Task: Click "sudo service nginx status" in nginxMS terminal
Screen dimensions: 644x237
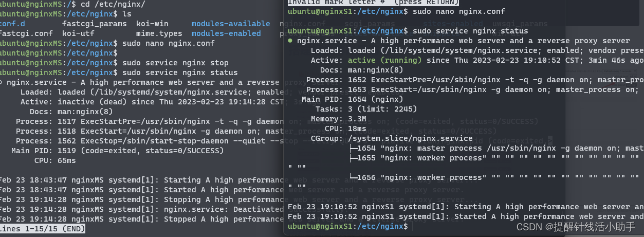Action: click(180, 72)
